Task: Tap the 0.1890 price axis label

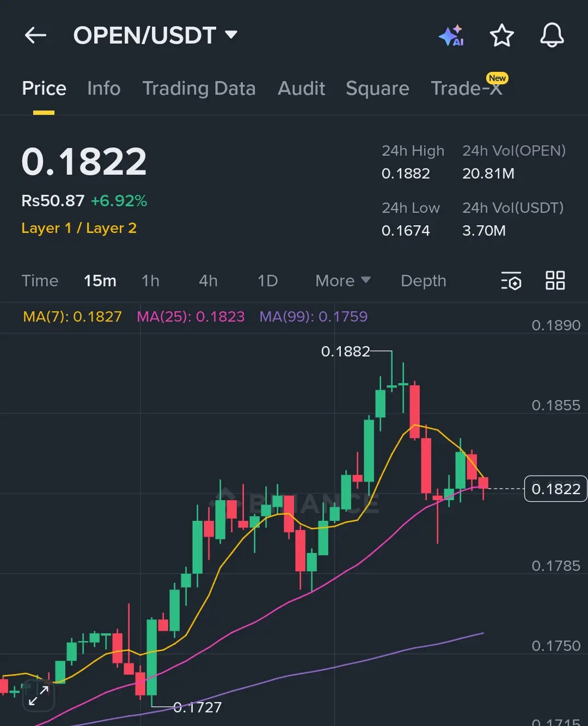Action: pyautogui.click(x=556, y=325)
